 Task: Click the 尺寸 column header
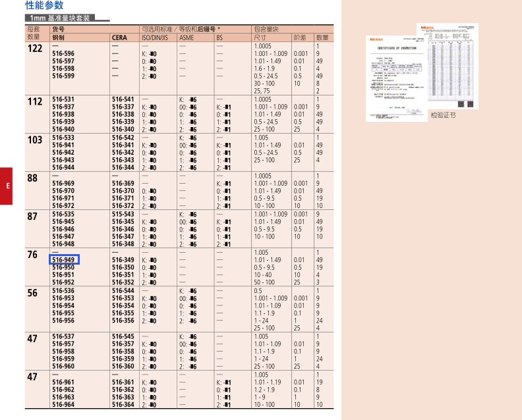click(260, 38)
